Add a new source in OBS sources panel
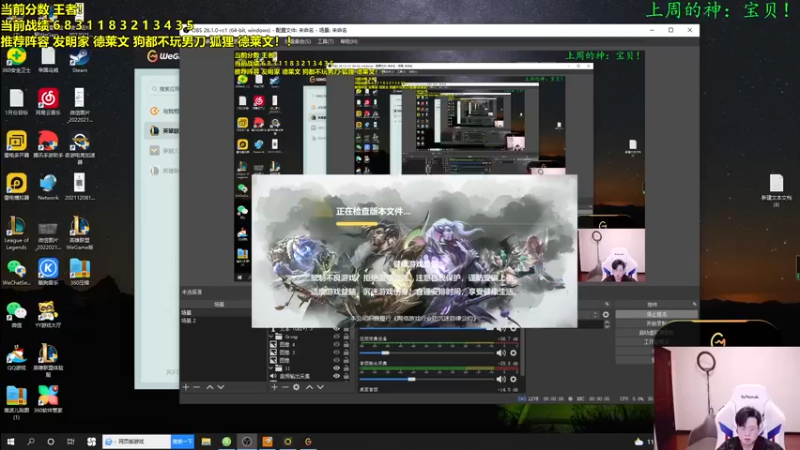 click(274, 387)
